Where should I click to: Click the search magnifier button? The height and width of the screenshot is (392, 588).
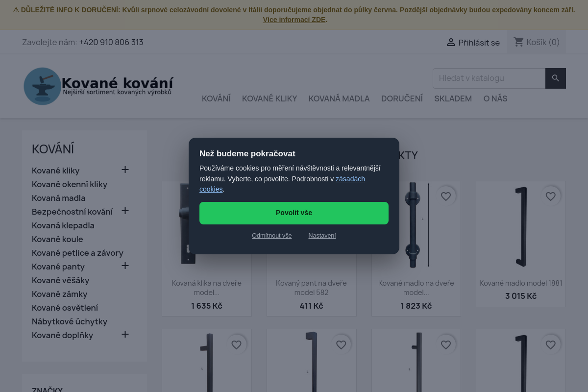click(556, 78)
